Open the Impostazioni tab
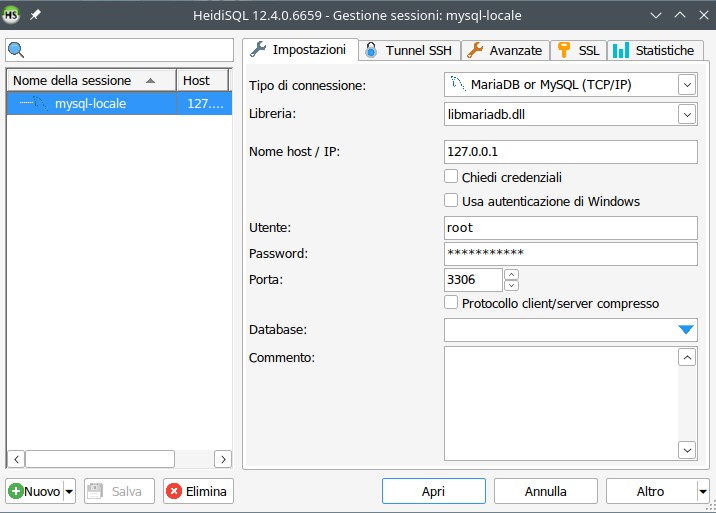This screenshot has height=513, width=716. pos(300,50)
